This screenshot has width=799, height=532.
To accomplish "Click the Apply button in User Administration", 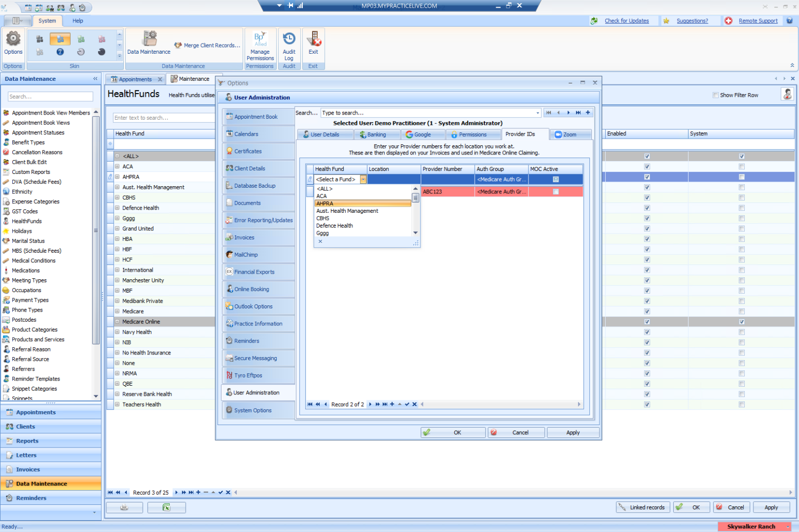I will tap(573, 432).
